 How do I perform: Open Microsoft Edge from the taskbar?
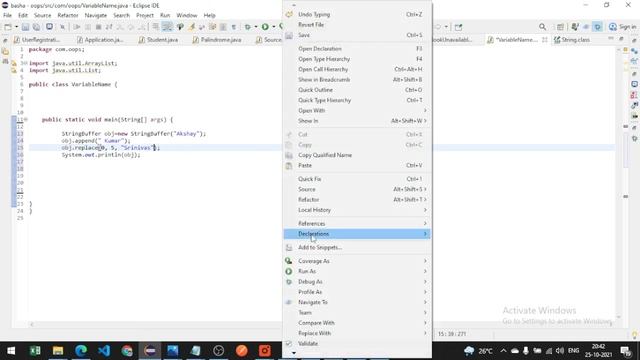pyautogui.click(x=81, y=351)
